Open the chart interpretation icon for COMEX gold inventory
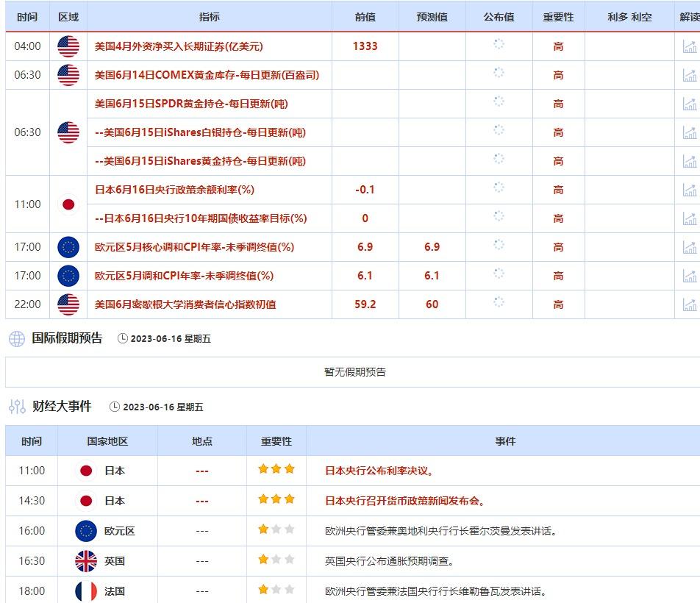Image resolution: width=700 pixels, height=603 pixels. [690, 74]
